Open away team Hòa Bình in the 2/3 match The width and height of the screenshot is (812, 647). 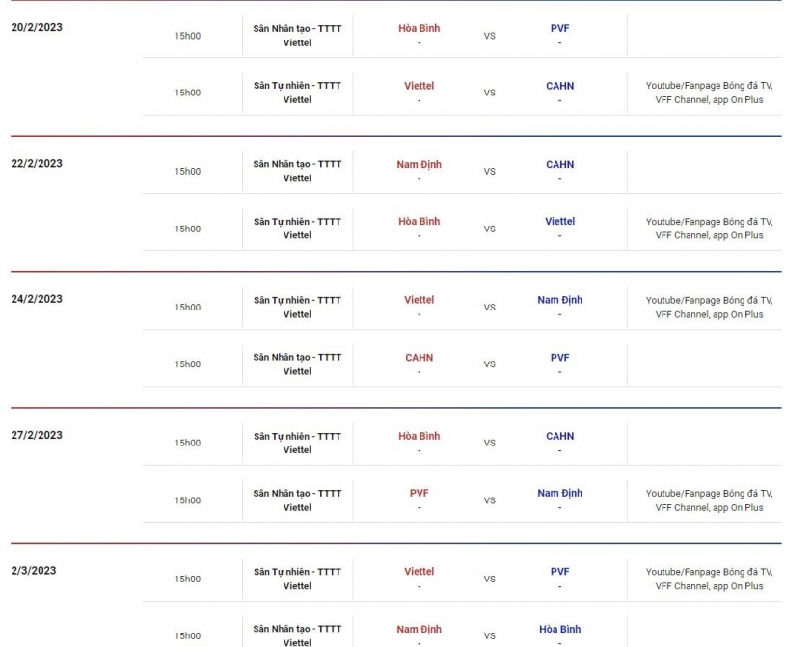click(559, 629)
